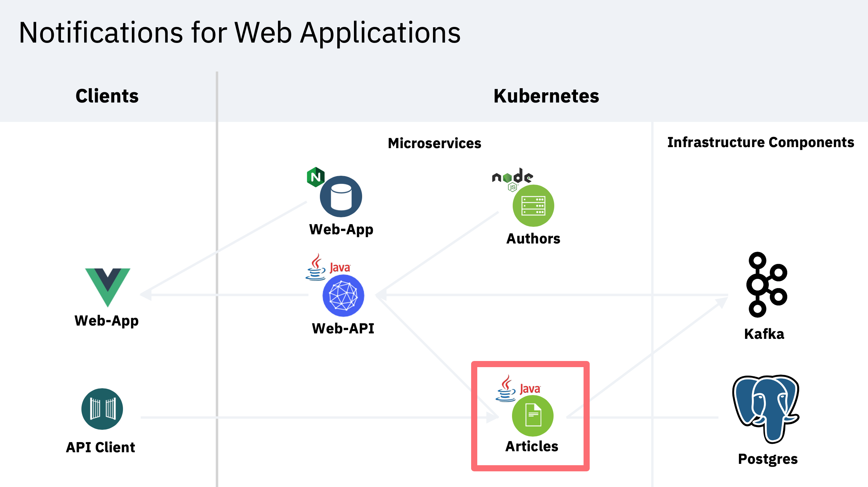This screenshot has width=868, height=487.
Task: Select the Web-API blue mesh sphere icon
Action: (x=343, y=296)
